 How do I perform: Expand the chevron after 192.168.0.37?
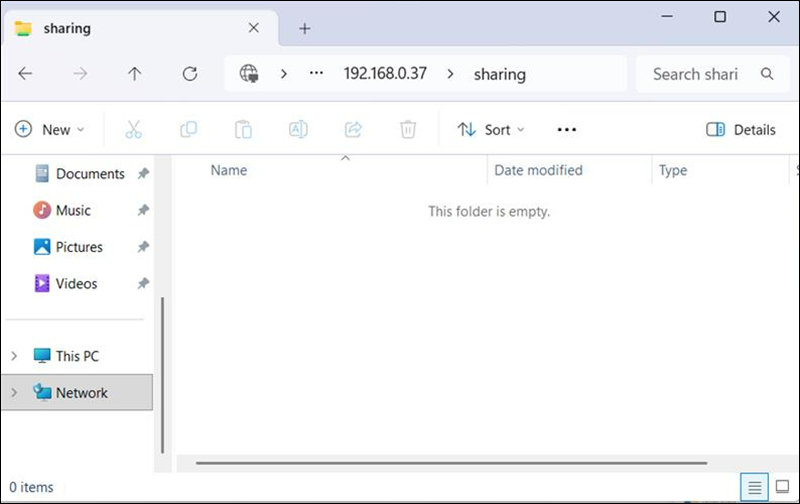coord(450,74)
